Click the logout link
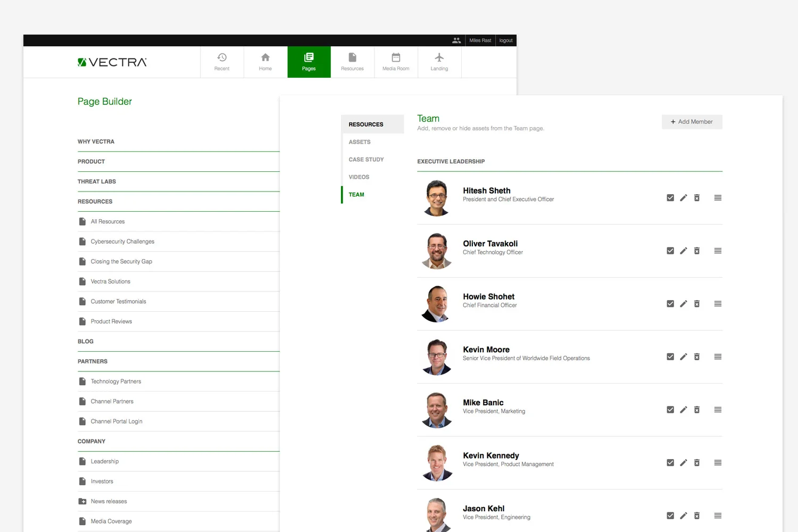 click(x=506, y=40)
